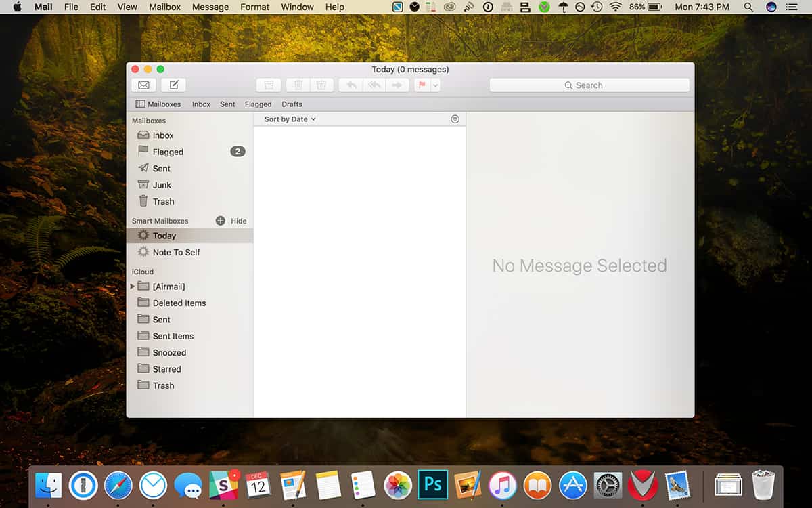The height and width of the screenshot is (508, 812).
Task: Open Slack from the Dock
Action: click(x=223, y=486)
